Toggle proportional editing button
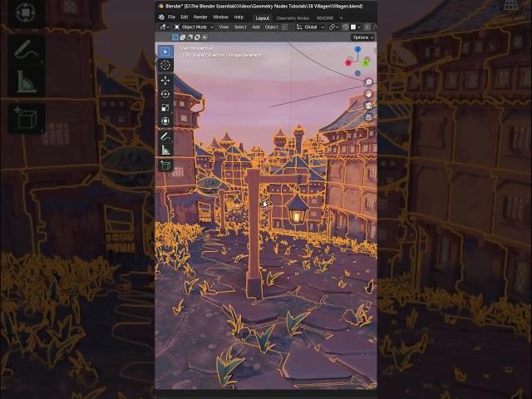532x399 pixels. [x=367, y=27]
